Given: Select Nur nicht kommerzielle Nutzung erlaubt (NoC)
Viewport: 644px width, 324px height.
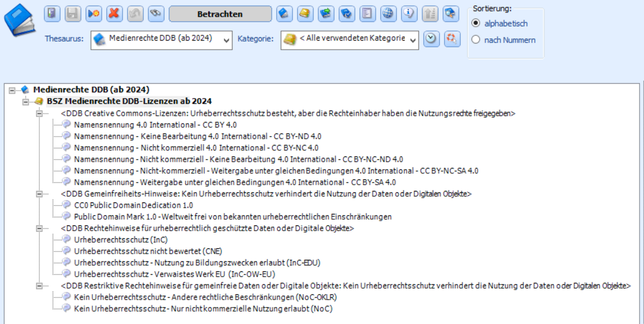Looking at the screenshot, I should click(203, 309).
